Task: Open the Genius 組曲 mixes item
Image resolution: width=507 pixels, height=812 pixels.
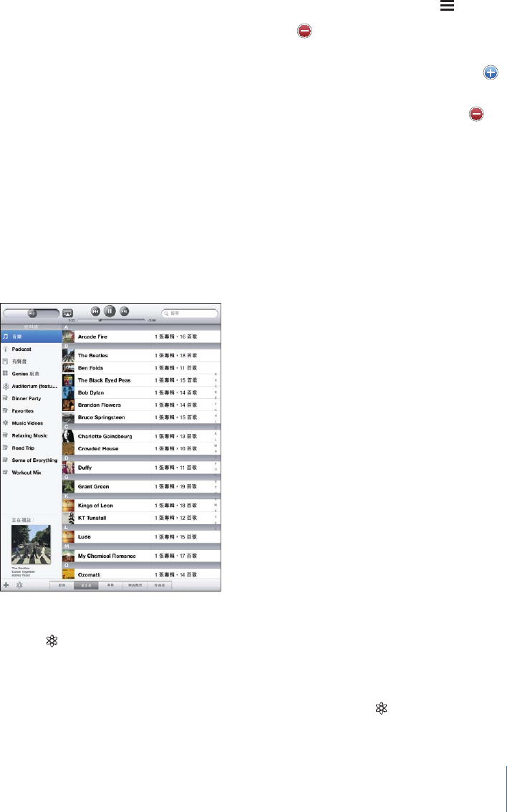Action: point(31,373)
